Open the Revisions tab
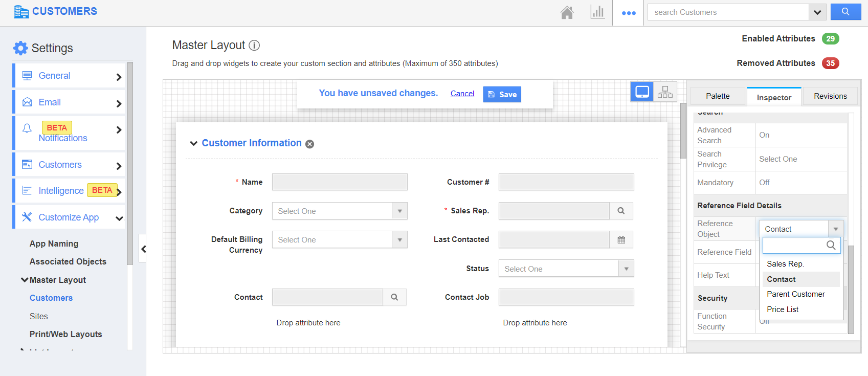The image size is (868, 376). pyautogui.click(x=830, y=96)
